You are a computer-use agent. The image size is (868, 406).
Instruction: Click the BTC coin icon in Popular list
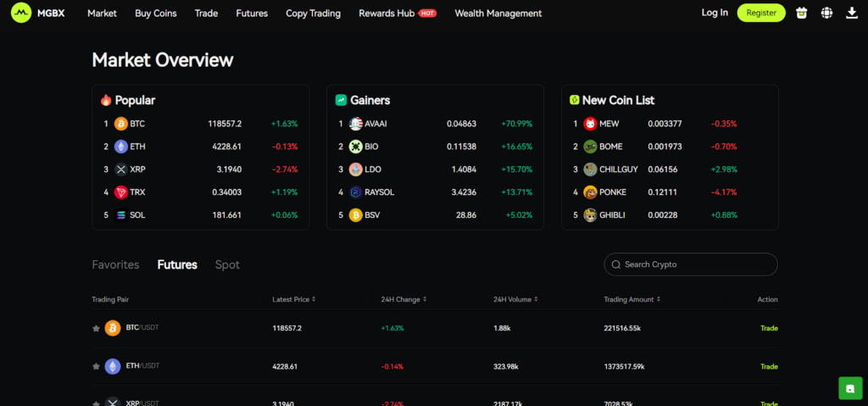120,124
